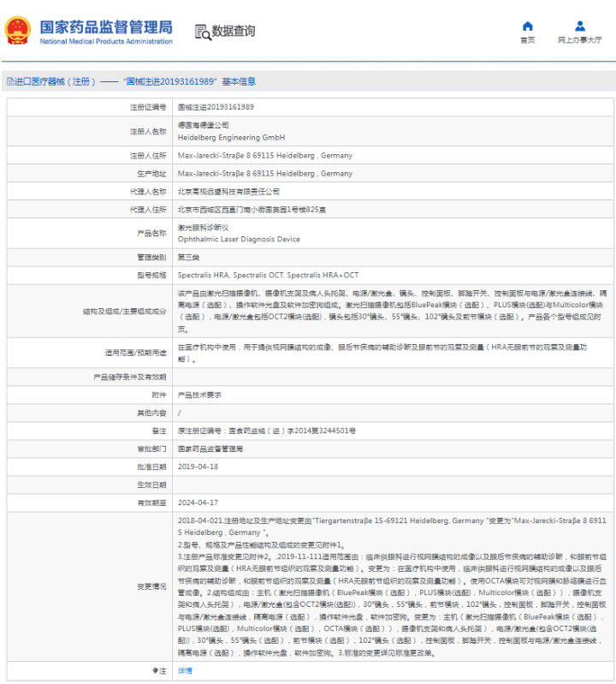Click the 型号规格 row label
This screenshot has width=616, height=684.
tap(151, 276)
